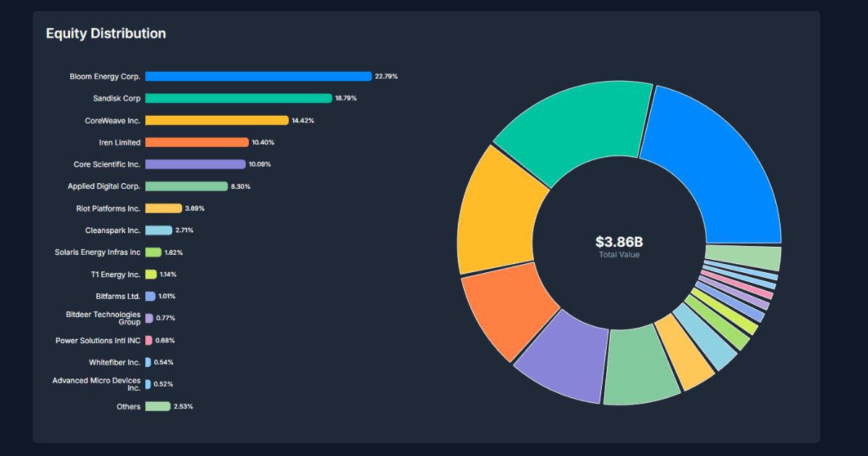Click the Bloom Energy Corp. blue bar
Viewport: 868px width, 456px height.
[x=258, y=76]
